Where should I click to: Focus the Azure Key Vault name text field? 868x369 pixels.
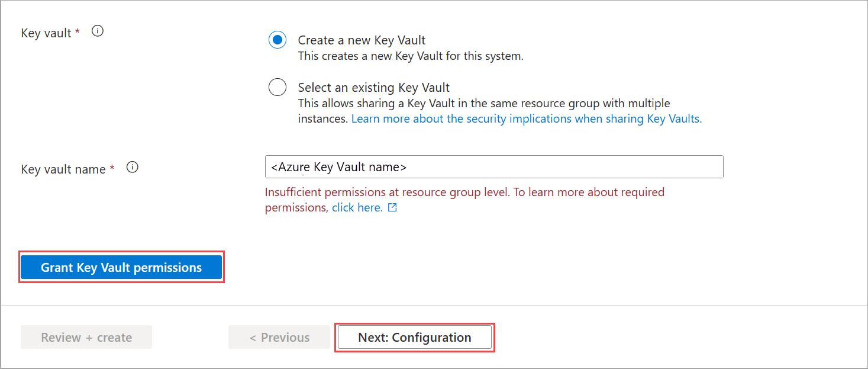coord(494,167)
